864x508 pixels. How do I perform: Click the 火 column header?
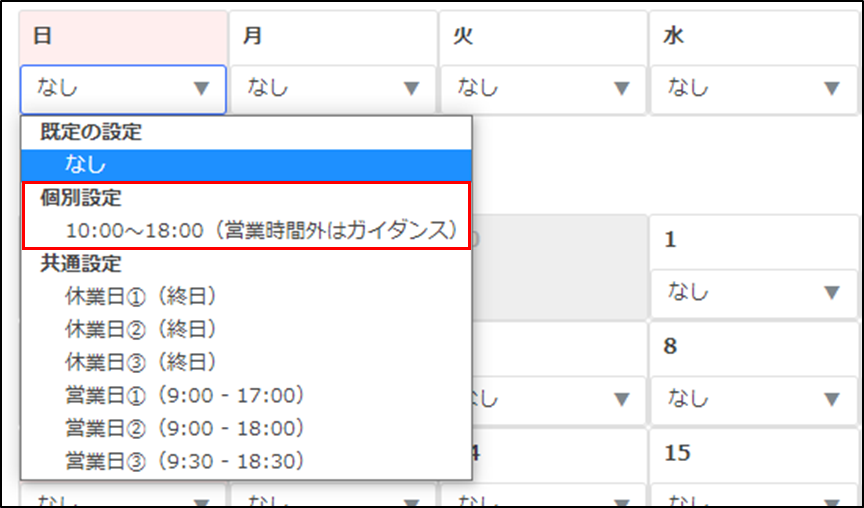(463, 36)
